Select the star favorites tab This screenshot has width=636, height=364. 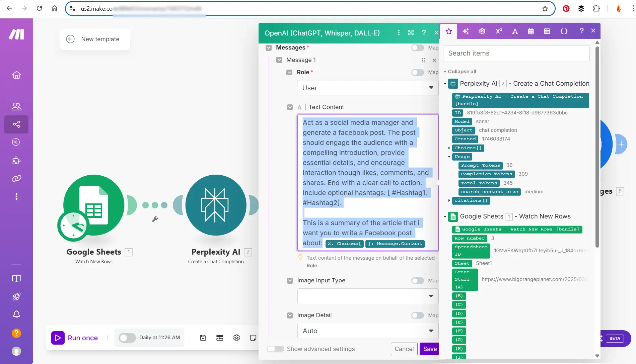(449, 31)
